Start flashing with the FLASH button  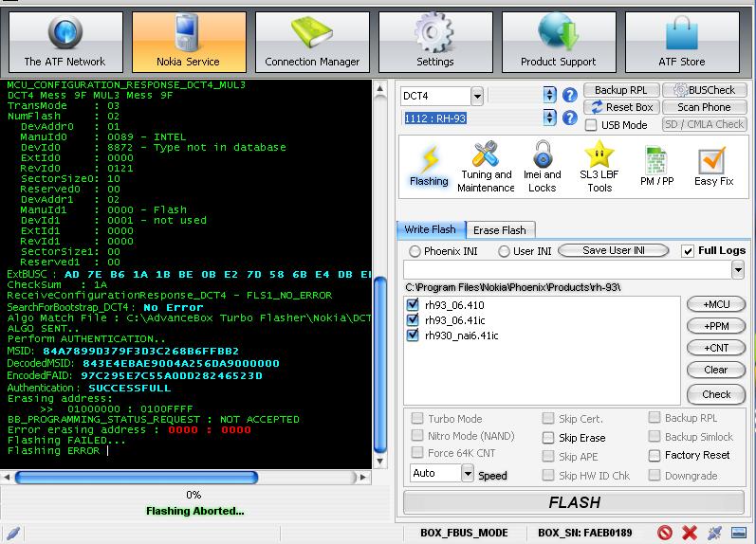click(574, 502)
